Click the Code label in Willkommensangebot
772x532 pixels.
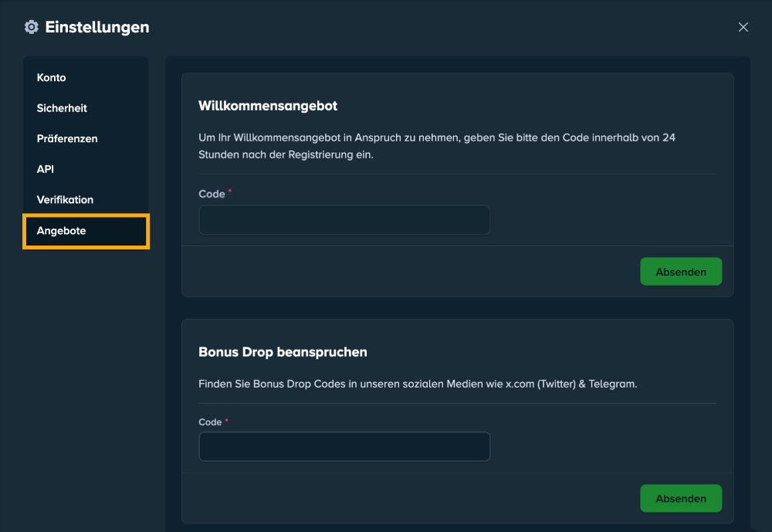click(212, 194)
